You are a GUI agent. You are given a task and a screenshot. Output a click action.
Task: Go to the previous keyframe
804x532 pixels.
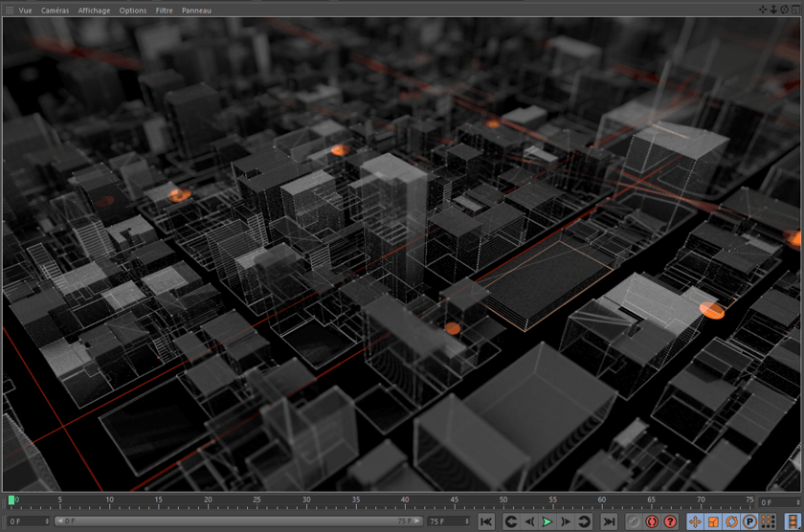coord(510,521)
